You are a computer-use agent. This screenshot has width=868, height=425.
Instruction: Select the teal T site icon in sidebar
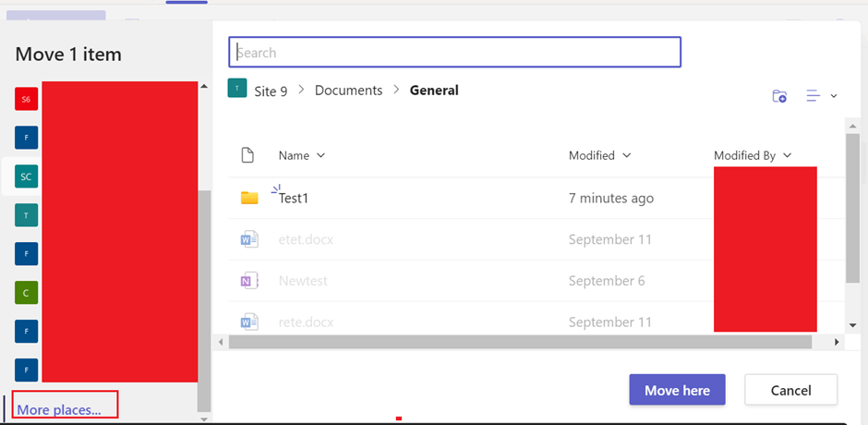tap(26, 215)
